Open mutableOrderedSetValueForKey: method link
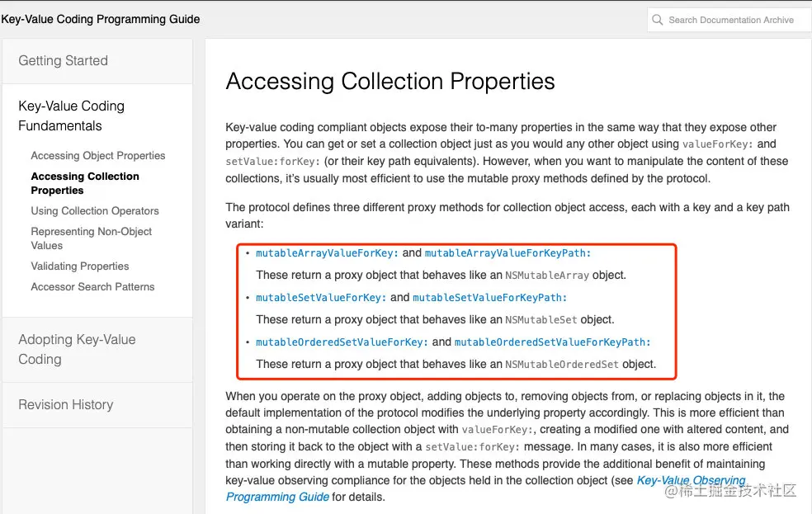The height and width of the screenshot is (514, 812). (x=342, y=342)
